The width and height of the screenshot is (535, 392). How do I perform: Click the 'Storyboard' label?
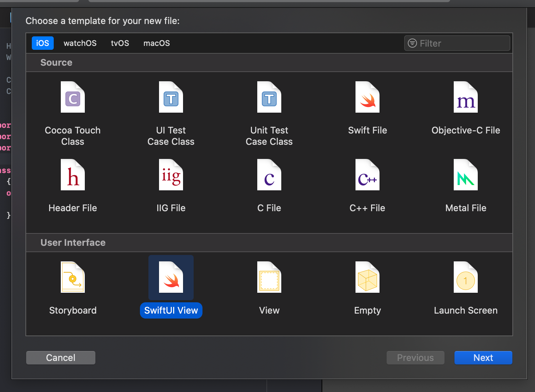(73, 310)
